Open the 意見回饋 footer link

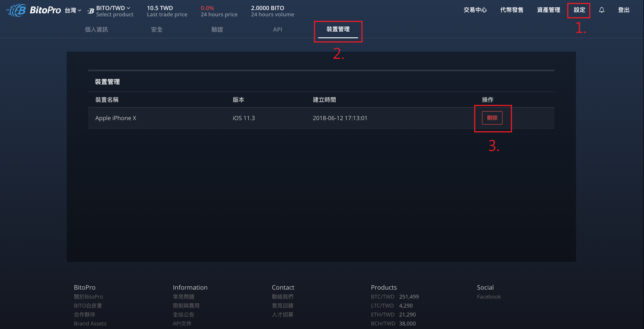pyautogui.click(x=282, y=306)
